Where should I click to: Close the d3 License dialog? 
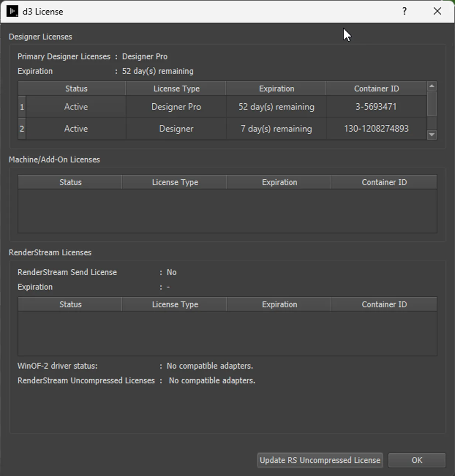coord(437,11)
